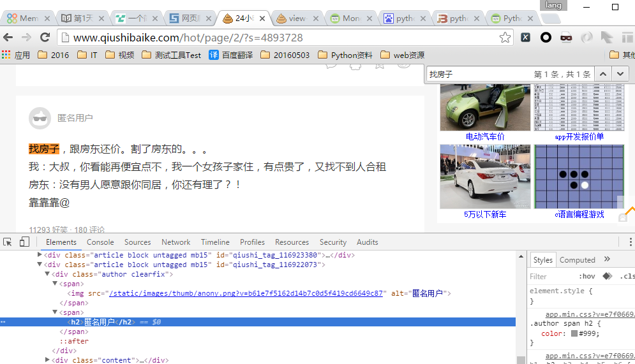This screenshot has height=364, width=635.
Task: Expand the div class "content" node
Action: [47, 360]
